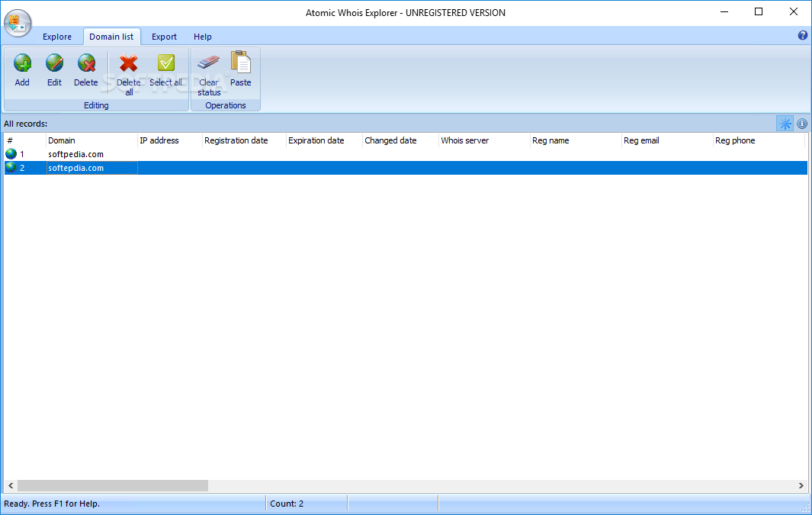Minimize the Atomic Whois Explorer window
Screen dimensions: 812x515
click(724, 12)
